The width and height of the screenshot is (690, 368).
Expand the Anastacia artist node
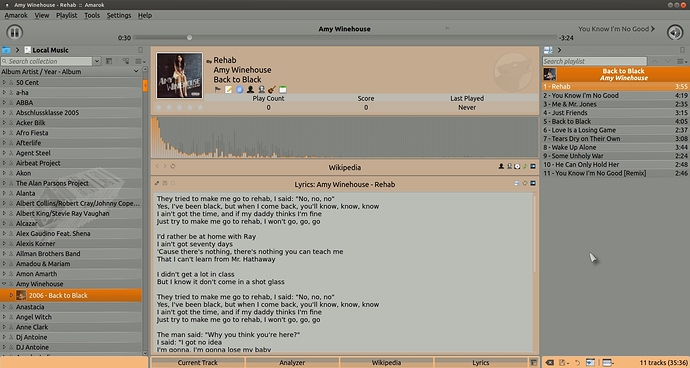[x=4, y=307]
